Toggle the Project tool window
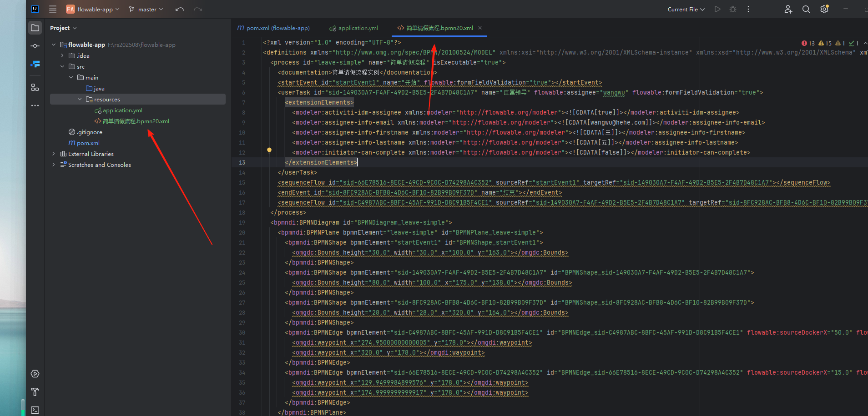 [x=35, y=27]
